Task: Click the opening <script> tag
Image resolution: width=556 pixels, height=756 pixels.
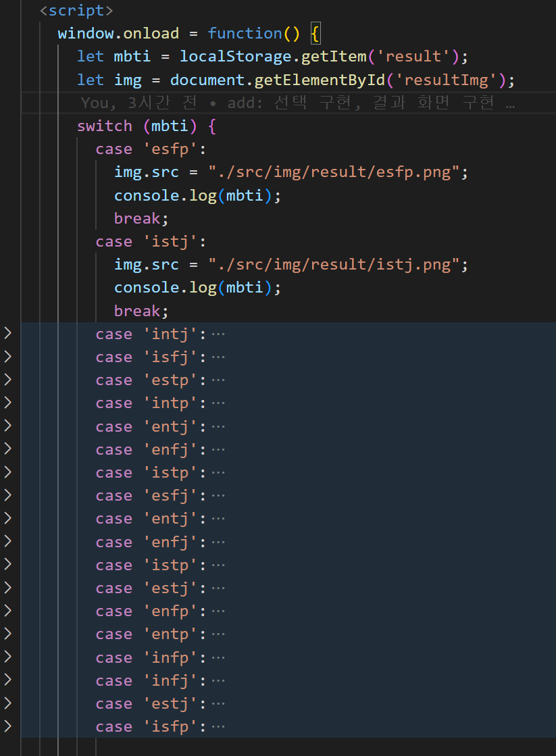Action: coord(76,11)
